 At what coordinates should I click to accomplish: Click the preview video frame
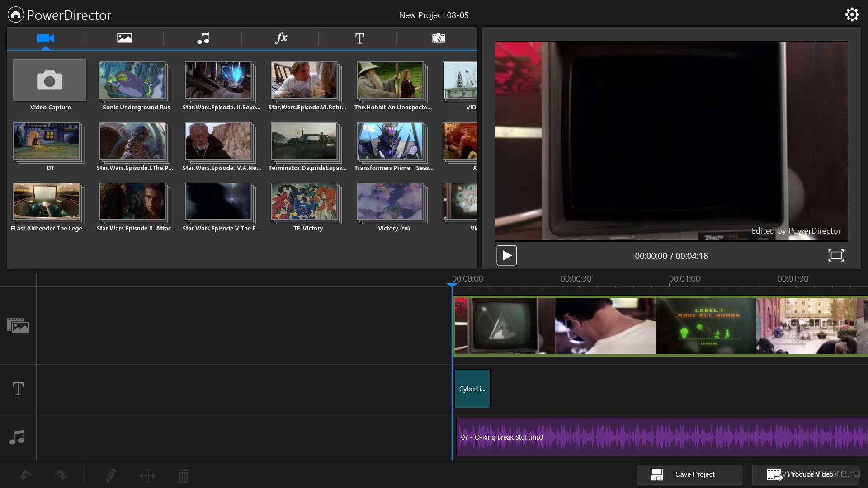point(671,141)
